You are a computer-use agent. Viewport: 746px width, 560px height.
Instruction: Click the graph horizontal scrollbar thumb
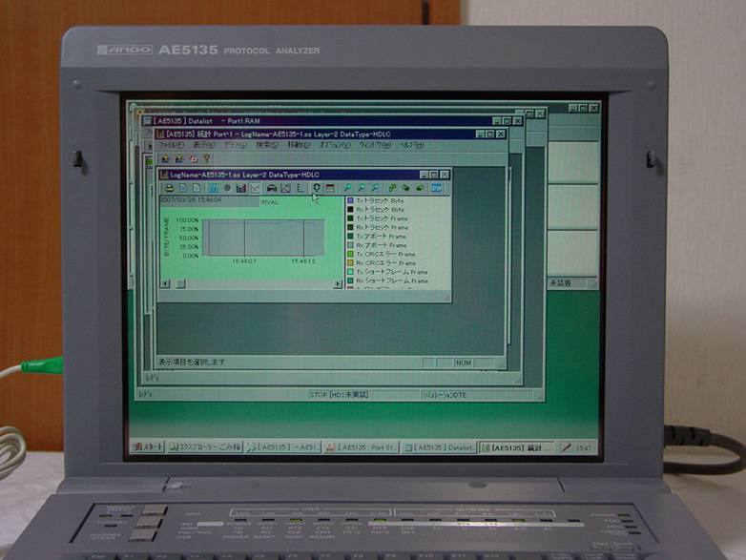[x=181, y=284]
